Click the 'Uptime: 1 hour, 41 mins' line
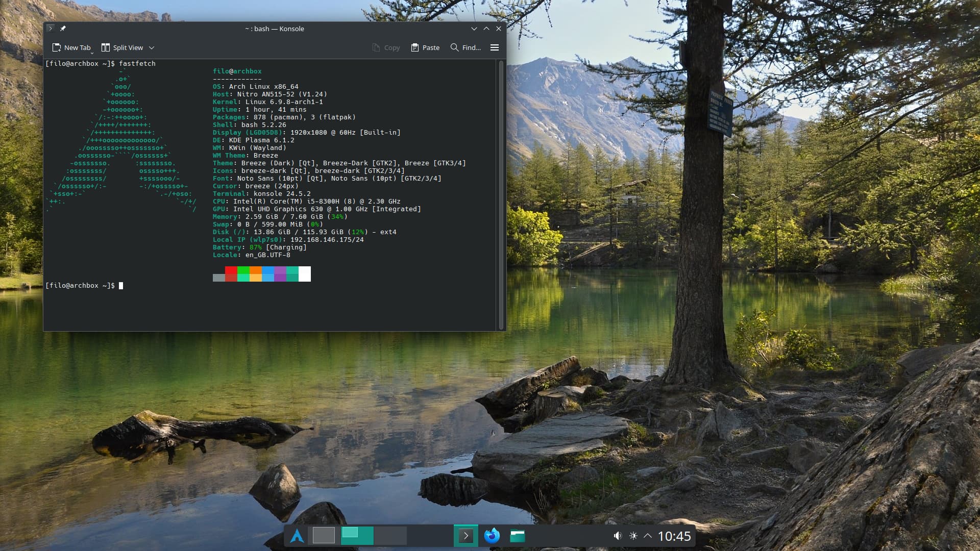 pyautogui.click(x=260, y=110)
